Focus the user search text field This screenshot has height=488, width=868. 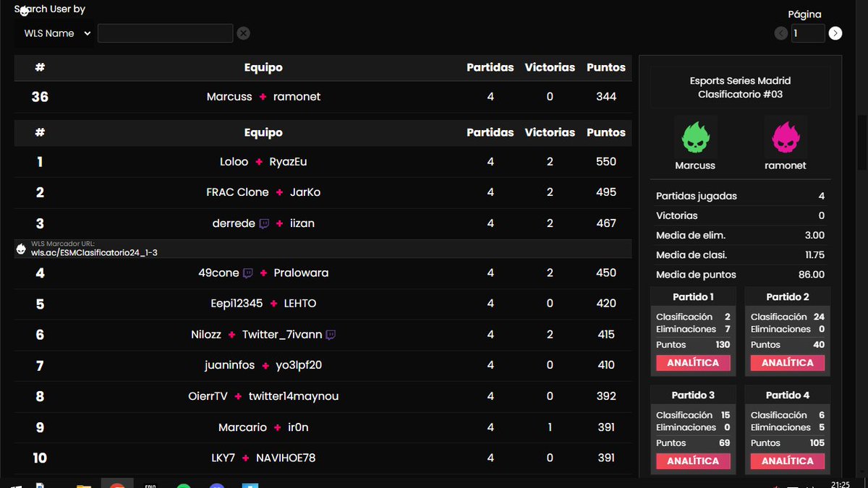(x=165, y=33)
